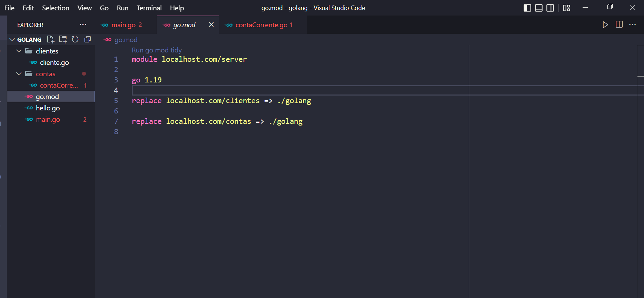Open the Help menu
Image resolution: width=644 pixels, height=298 pixels.
(177, 8)
